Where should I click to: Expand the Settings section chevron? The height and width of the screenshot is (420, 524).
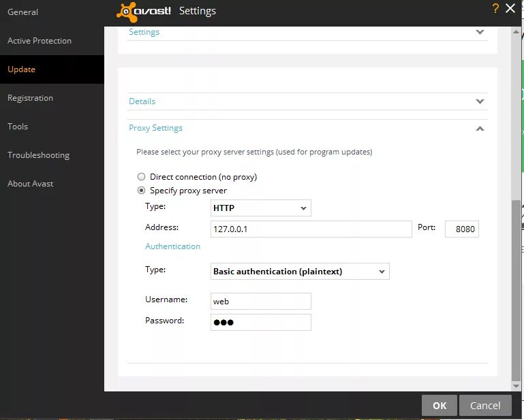click(480, 32)
